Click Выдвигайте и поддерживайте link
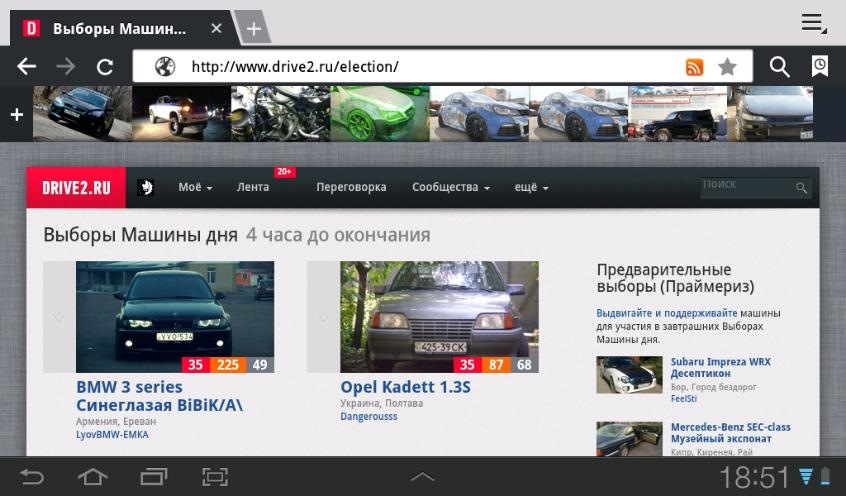Screen dimensions: 846x496 pos(666,313)
